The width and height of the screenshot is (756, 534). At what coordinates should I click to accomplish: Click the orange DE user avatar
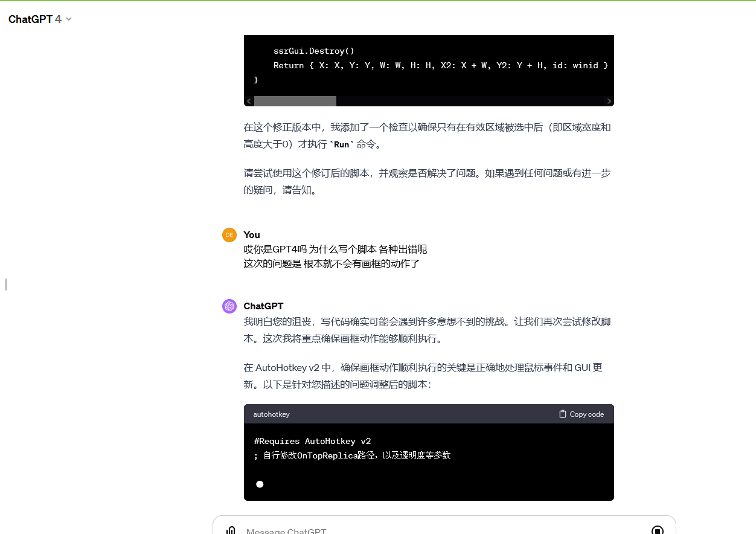pyautogui.click(x=229, y=235)
